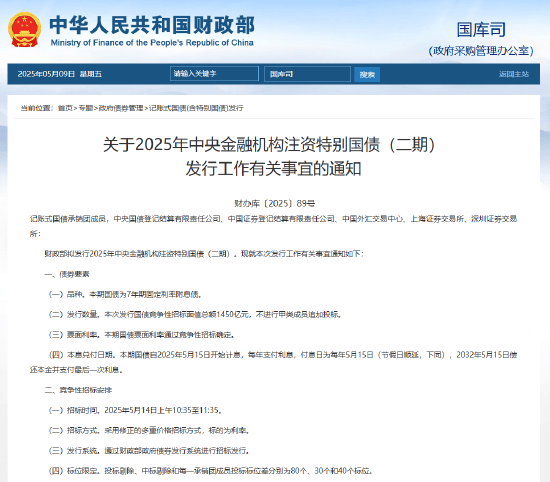550x482 pixels.
Task: Click the national emblem logo
Action: tap(25, 30)
